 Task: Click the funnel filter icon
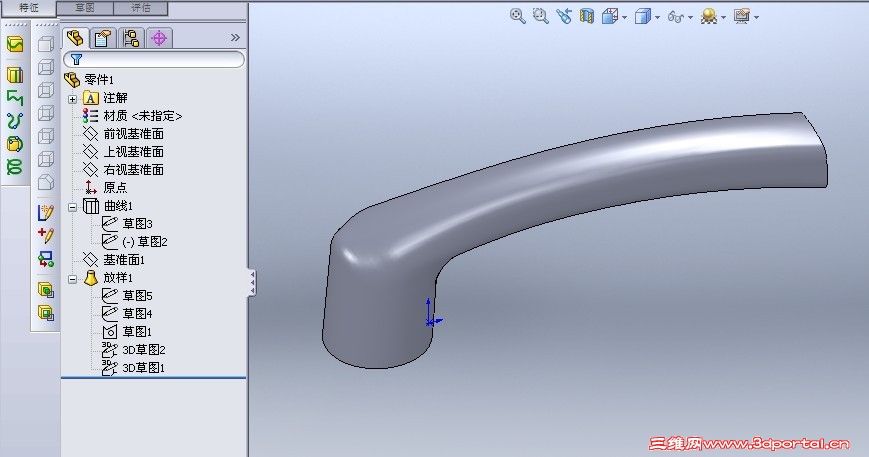click(x=76, y=59)
